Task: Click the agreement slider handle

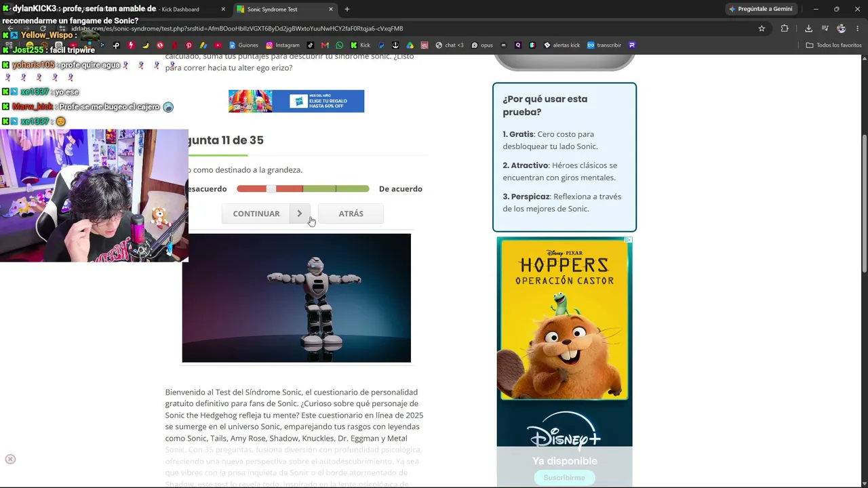Action: coord(271,188)
